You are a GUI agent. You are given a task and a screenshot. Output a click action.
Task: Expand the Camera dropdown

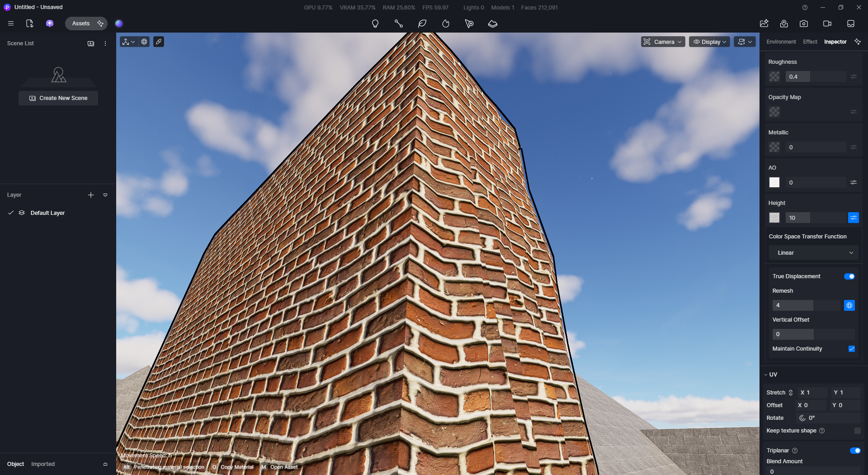tap(663, 42)
